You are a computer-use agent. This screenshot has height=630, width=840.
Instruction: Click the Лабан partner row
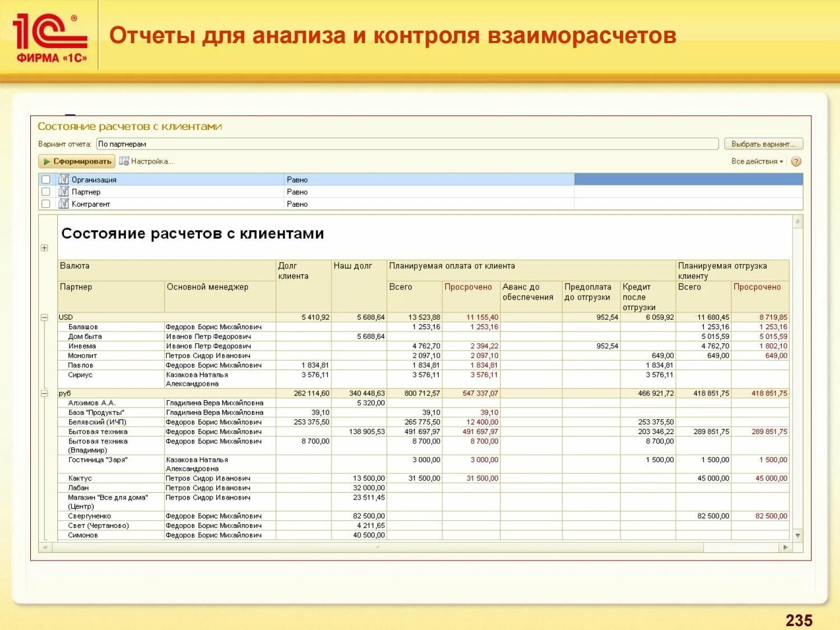[423, 488]
